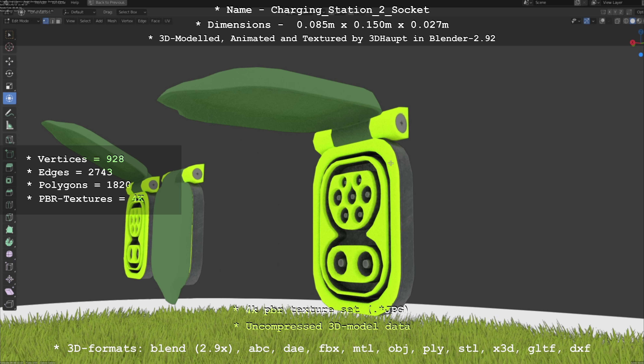Open the Default orientation dropdown

(x=79, y=12)
